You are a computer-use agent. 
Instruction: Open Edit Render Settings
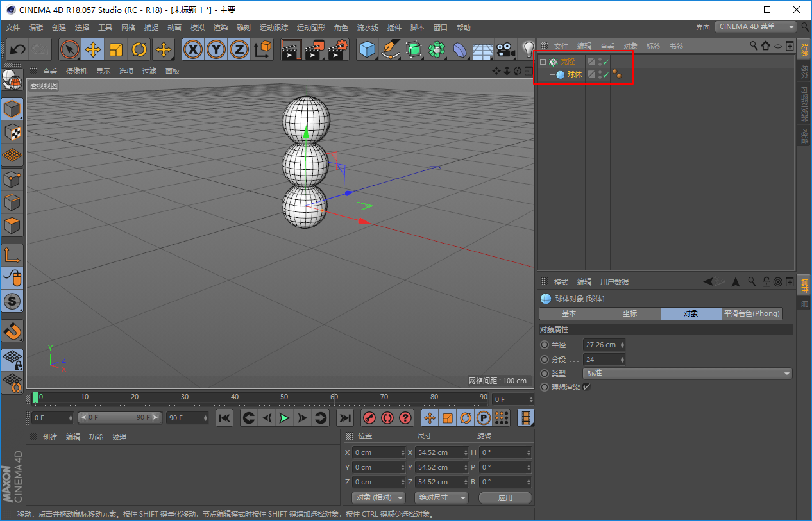click(338, 49)
